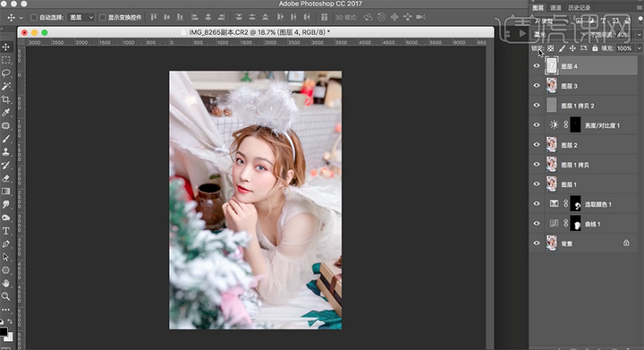Hide the 背景 layer
This screenshot has width=644, height=350.
537,243
